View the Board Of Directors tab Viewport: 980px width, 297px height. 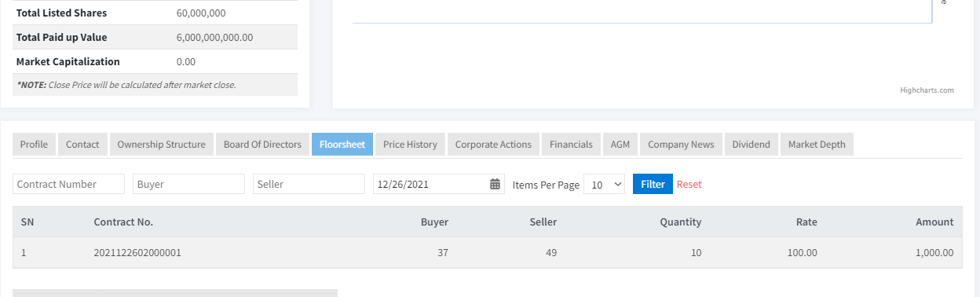[262, 145]
